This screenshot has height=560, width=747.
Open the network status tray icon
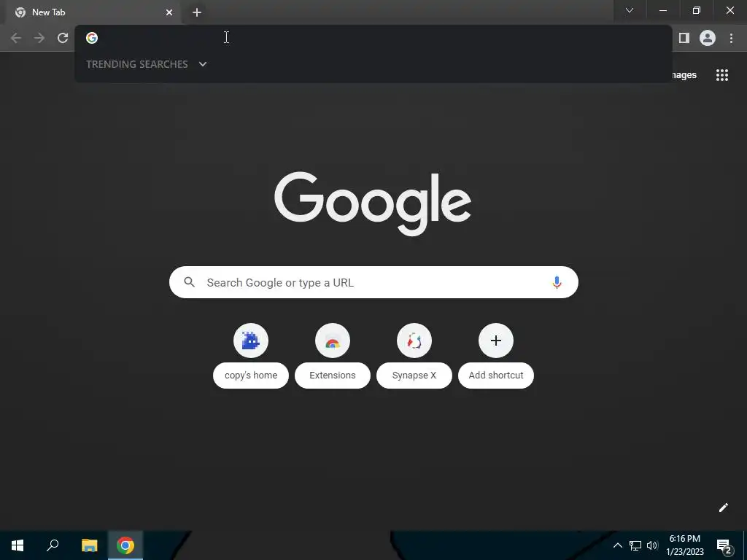point(635,545)
